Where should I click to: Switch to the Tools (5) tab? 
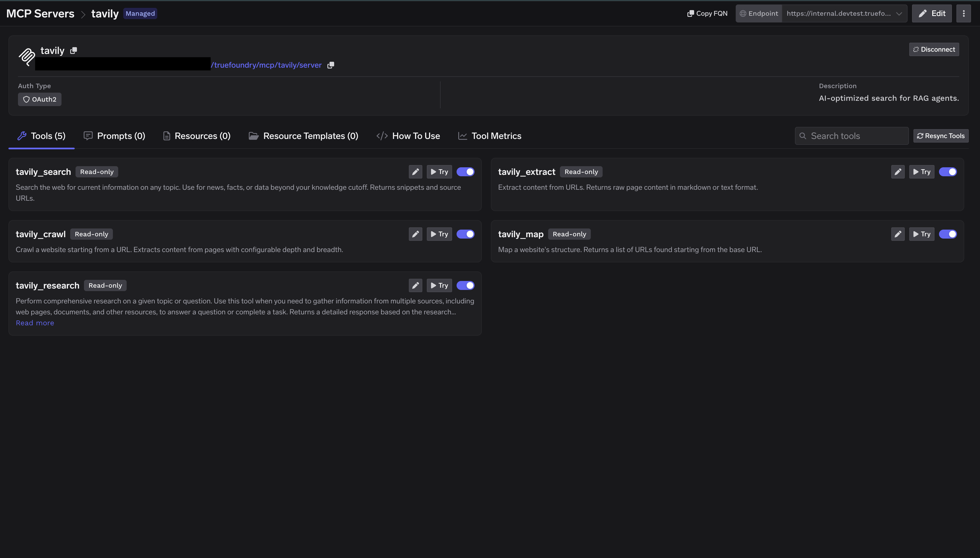[x=41, y=136]
